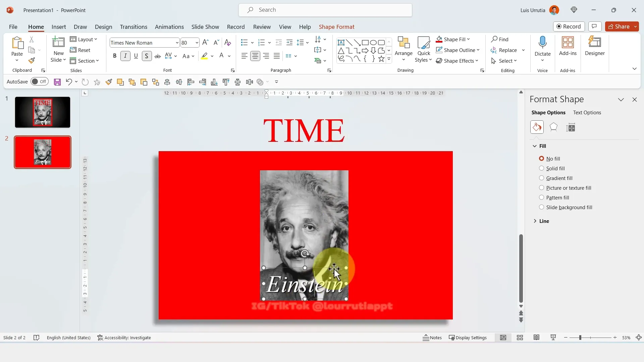644x362 pixels.
Task: Click the Format Painter brush icon
Action: click(32, 61)
